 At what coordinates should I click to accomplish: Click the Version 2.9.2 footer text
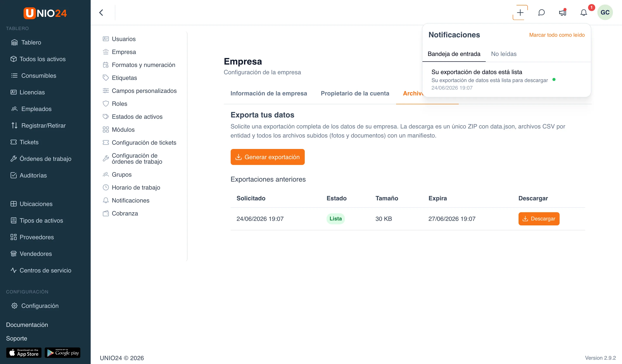(x=600, y=358)
